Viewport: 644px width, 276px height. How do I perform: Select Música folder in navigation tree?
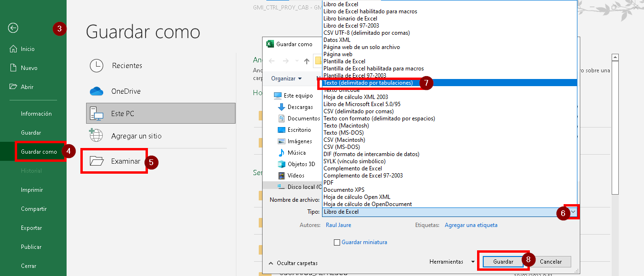tap(292, 153)
